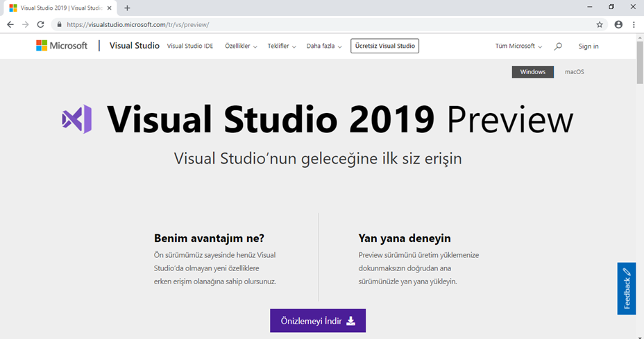
Task: Click the Benim avantajım ne? heading
Action: (209, 238)
